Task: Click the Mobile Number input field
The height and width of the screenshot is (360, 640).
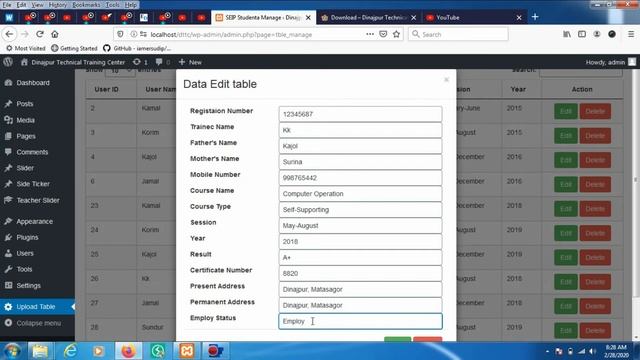Action: tap(360, 178)
